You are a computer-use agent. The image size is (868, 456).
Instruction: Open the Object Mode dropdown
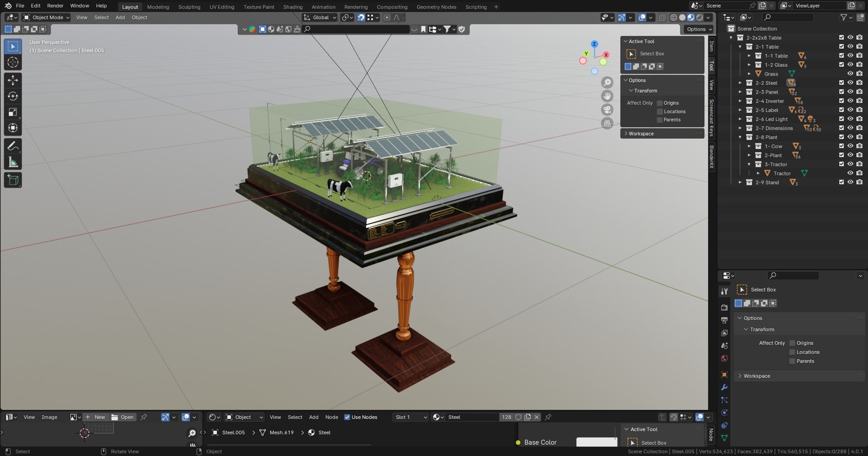47,17
